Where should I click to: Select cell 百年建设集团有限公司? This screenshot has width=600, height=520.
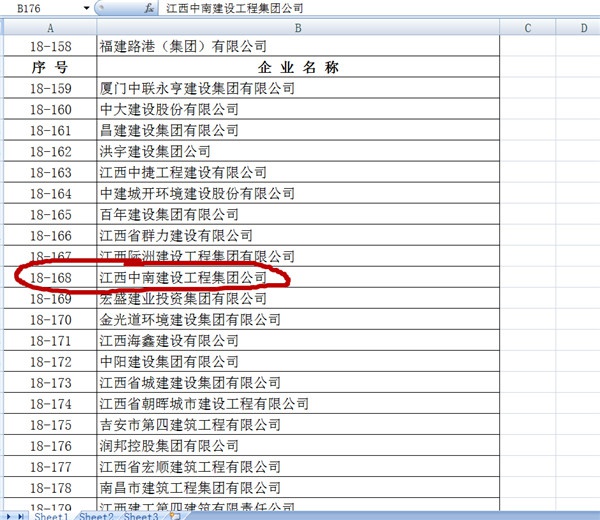pos(298,214)
